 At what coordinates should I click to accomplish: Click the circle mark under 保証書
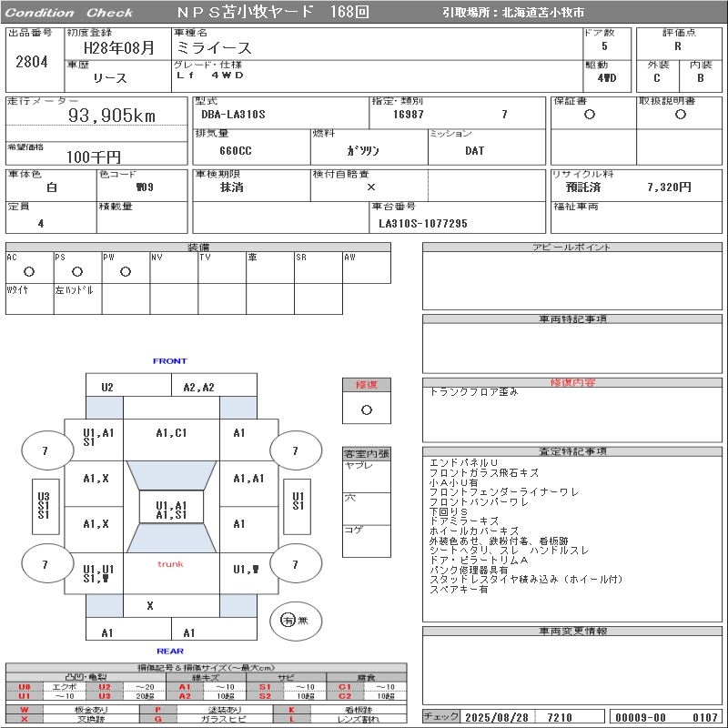point(589,115)
